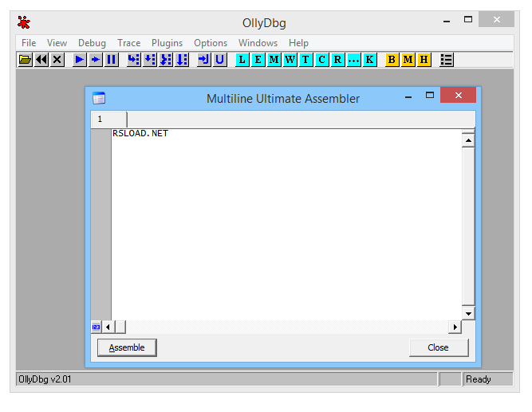Click the RSLOAD.NET text in the editor

[140, 133]
